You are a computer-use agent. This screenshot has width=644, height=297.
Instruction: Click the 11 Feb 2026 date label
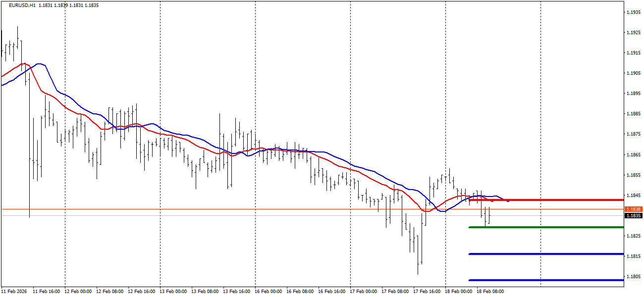click(x=13, y=292)
